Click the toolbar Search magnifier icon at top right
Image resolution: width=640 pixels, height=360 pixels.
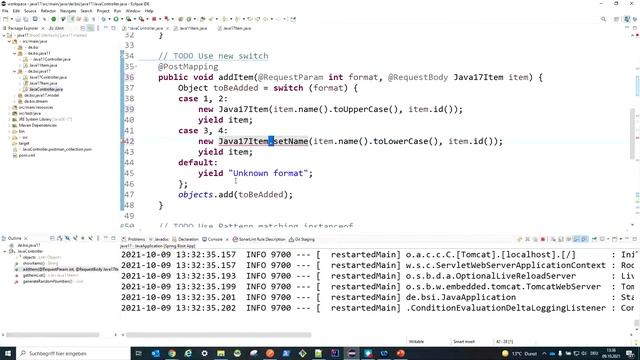pos(603,19)
